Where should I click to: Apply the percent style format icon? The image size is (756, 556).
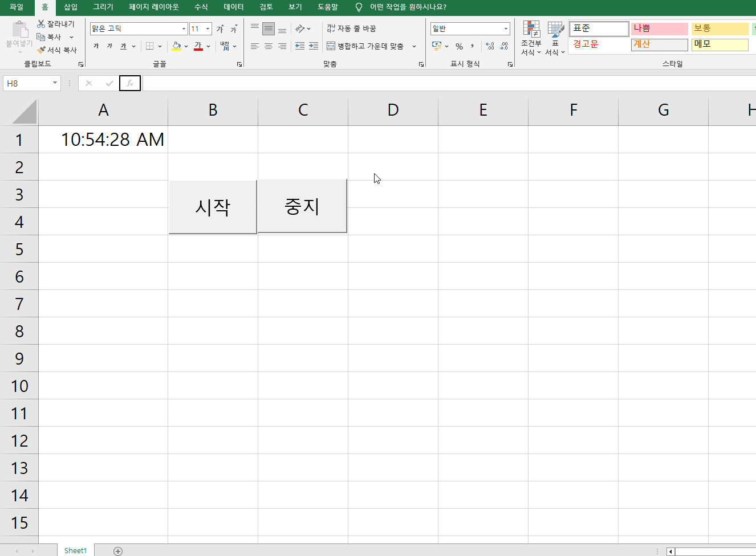[459, 46]
